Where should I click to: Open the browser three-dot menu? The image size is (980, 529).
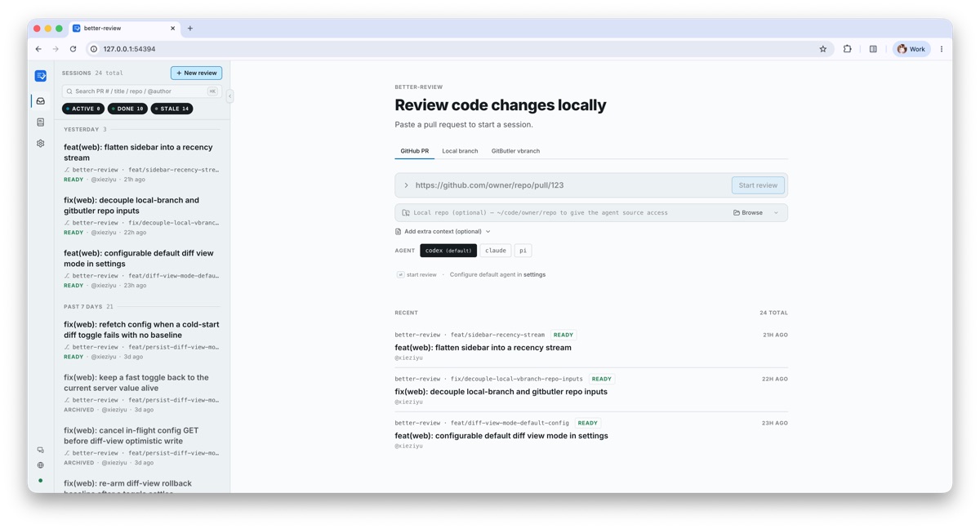[942, 49]
